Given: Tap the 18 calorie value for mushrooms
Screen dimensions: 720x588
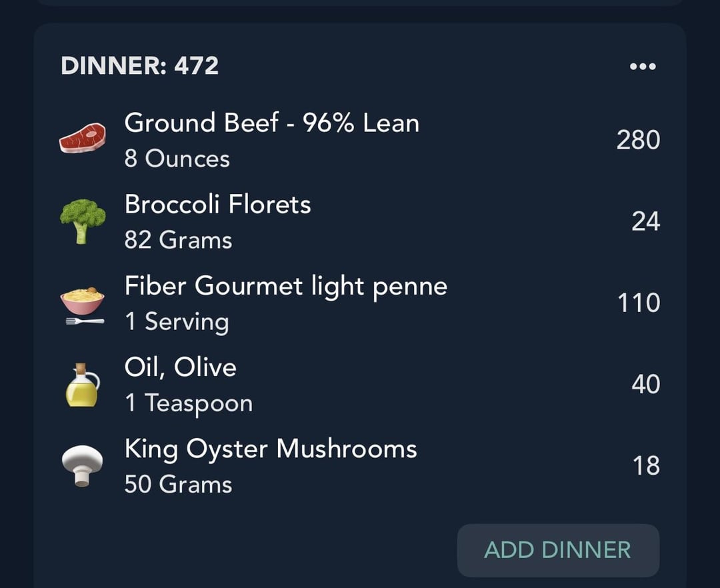Looking at the screenshot, I should tap(646, 466).
